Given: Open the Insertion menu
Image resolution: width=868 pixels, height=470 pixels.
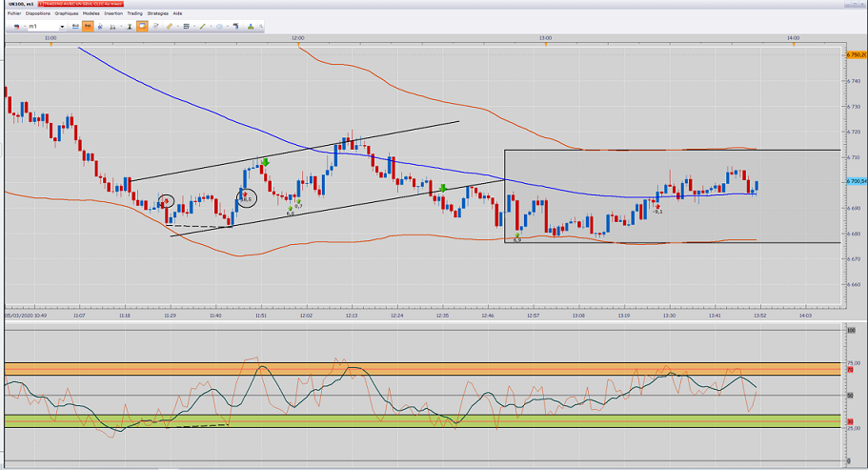Looking at the screenshot, I should (x=113, y=13).
